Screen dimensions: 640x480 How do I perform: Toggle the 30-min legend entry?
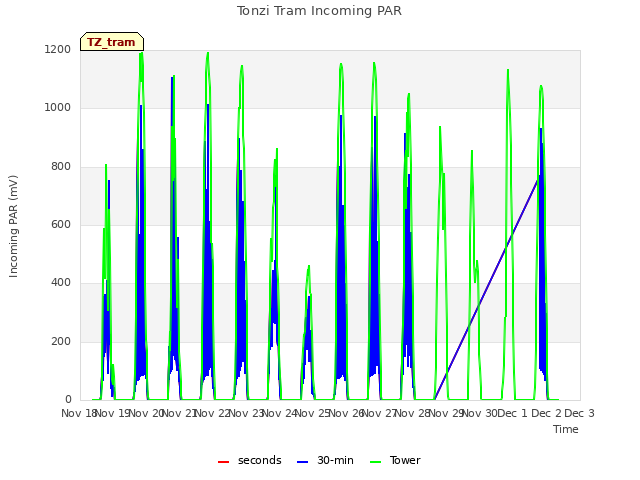tap(325, 460)
